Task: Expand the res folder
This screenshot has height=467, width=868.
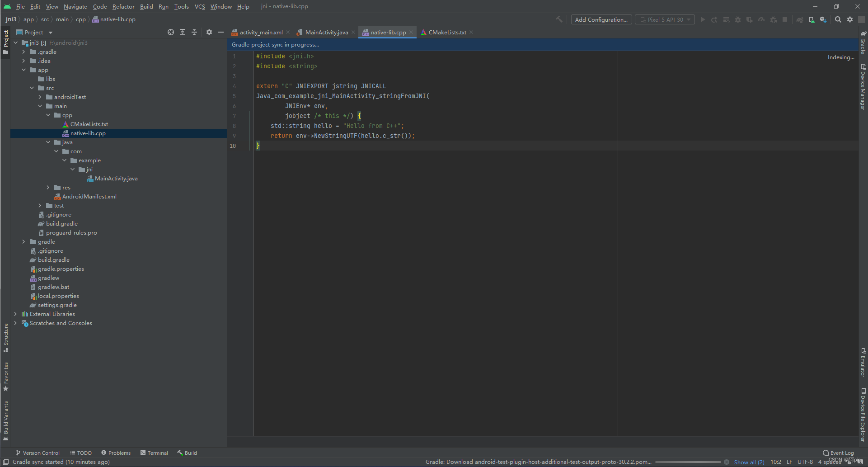Action: tap(48, 188)
